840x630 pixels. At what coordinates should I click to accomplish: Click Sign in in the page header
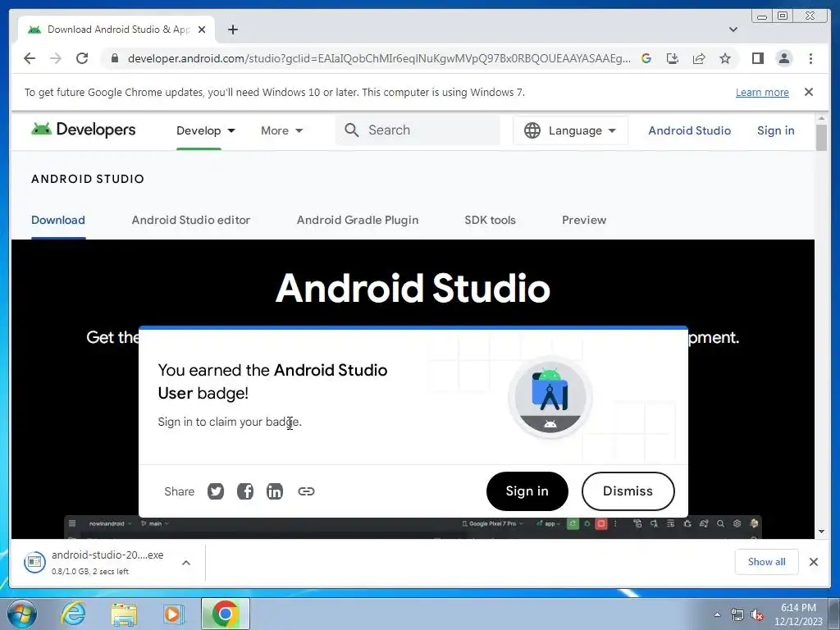pyautogui.click(x=776, y=130)
